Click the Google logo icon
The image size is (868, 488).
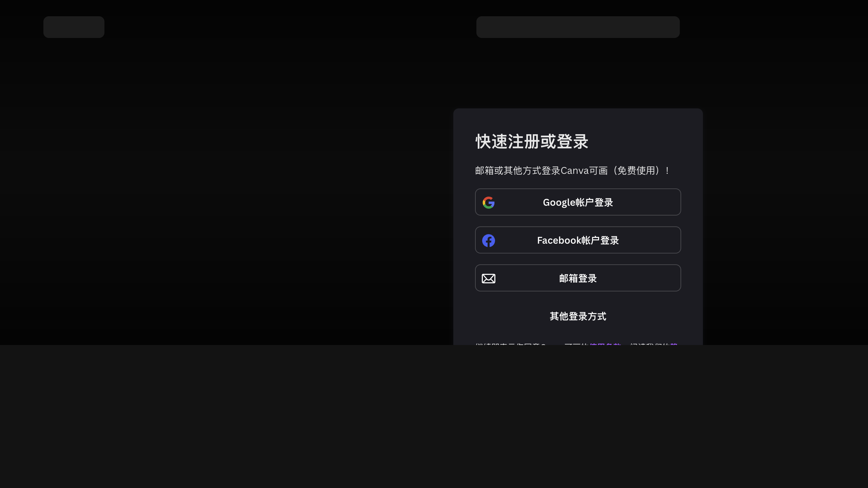pyautogui.click(x=489, y=203)
